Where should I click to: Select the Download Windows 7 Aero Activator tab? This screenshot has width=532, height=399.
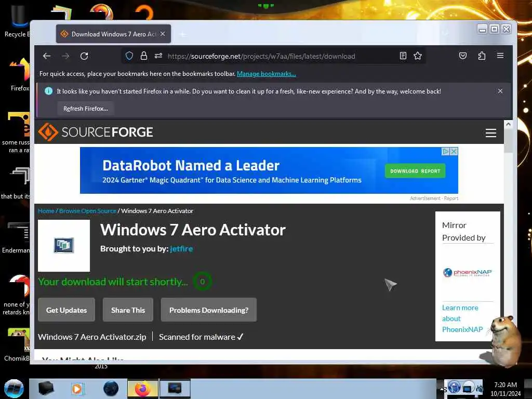113,34
